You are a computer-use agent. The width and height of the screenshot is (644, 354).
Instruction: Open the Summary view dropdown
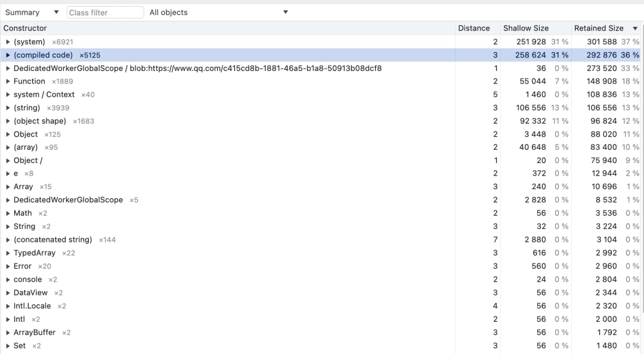coord(32,13)
